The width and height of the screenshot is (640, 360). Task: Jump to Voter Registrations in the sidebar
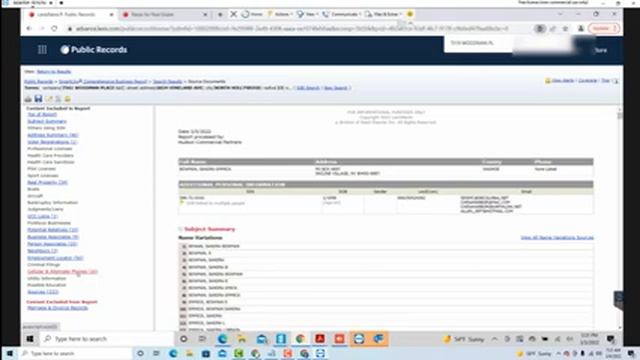(52, 142)
